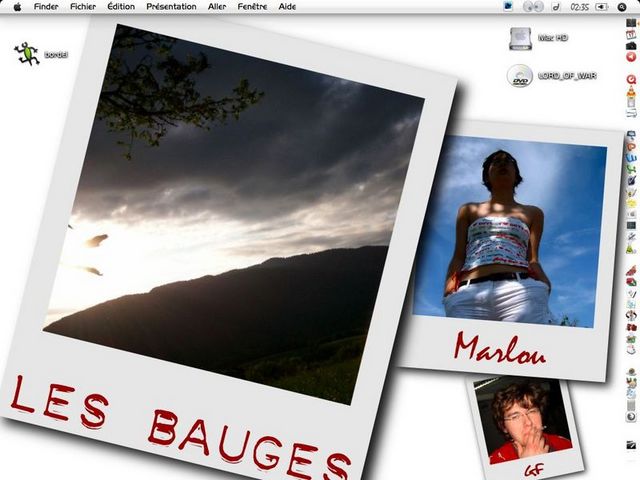This screenshot has height=480, width=640.
Task: Click the blue icon in menu bar
Action: click(509, 6)
